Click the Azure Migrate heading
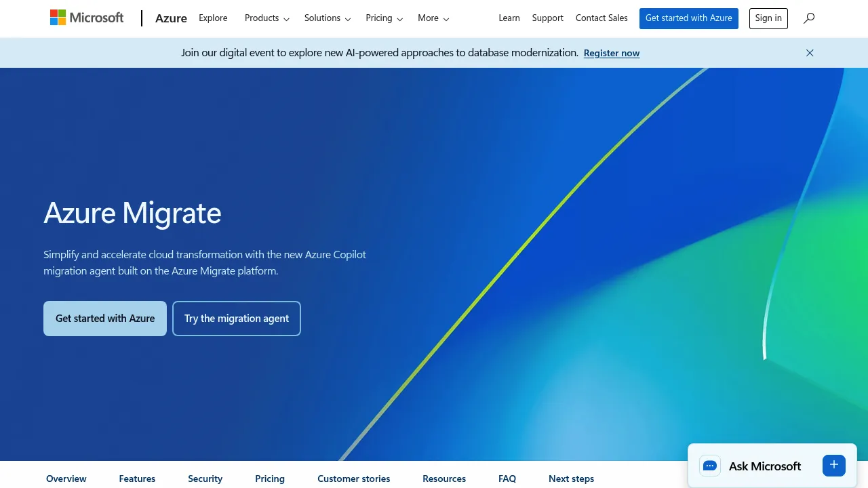 tap(133, 213)
